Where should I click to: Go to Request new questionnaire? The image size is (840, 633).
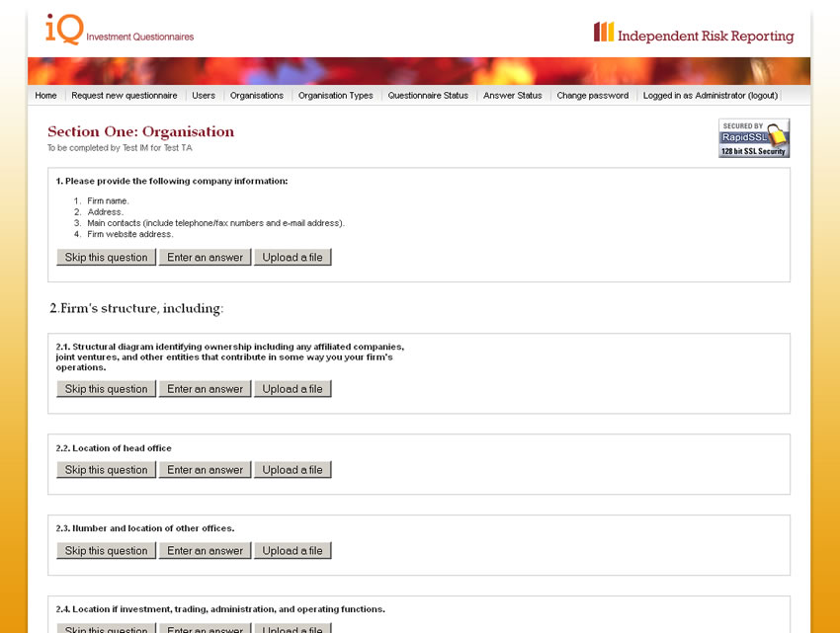click(x=125, y=96)
